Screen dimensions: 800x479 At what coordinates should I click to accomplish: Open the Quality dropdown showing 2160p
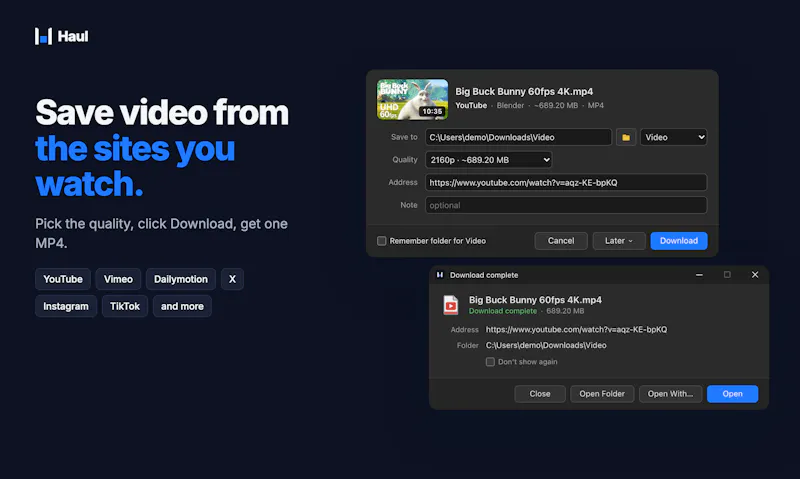[488, 160]
